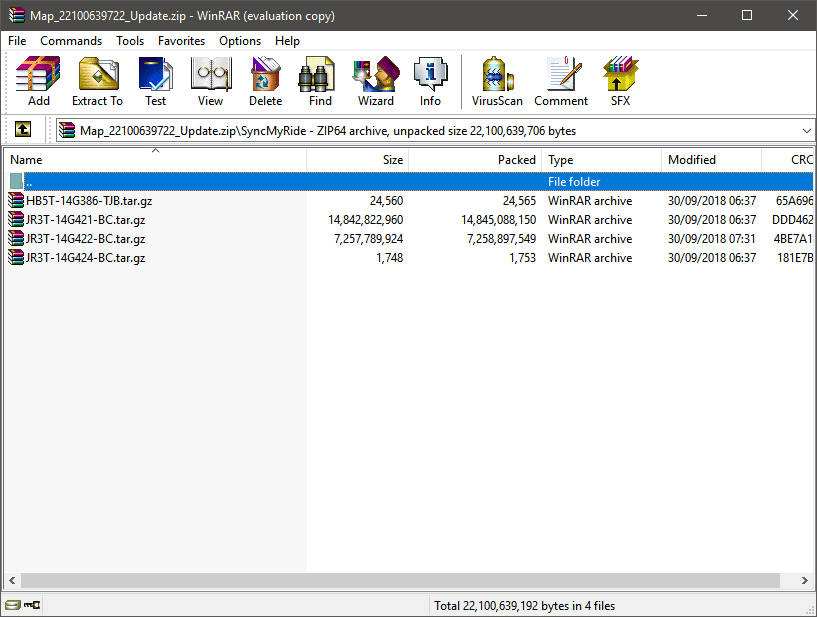Image resolution: width=817 pixels, height=617 pixels.
Task: Click the WinRAR title bar icon
Action: (x=16, y=15)
